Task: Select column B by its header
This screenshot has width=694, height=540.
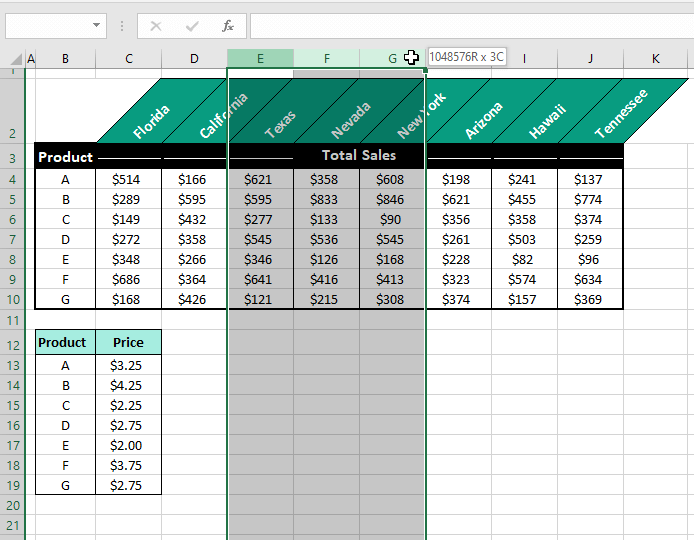Action: click(65, 59)
